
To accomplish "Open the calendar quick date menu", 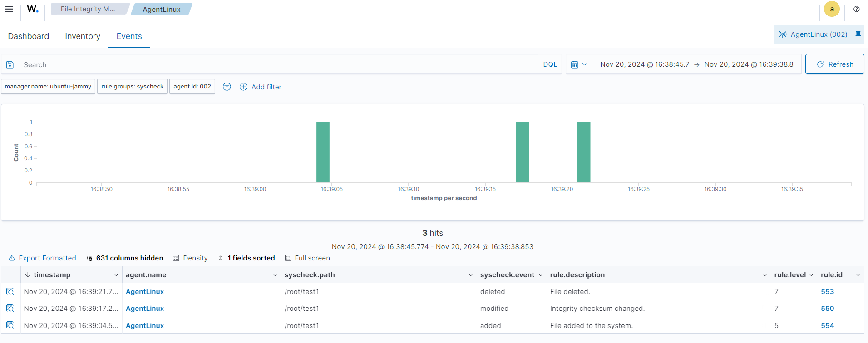I will click(579, 64).
